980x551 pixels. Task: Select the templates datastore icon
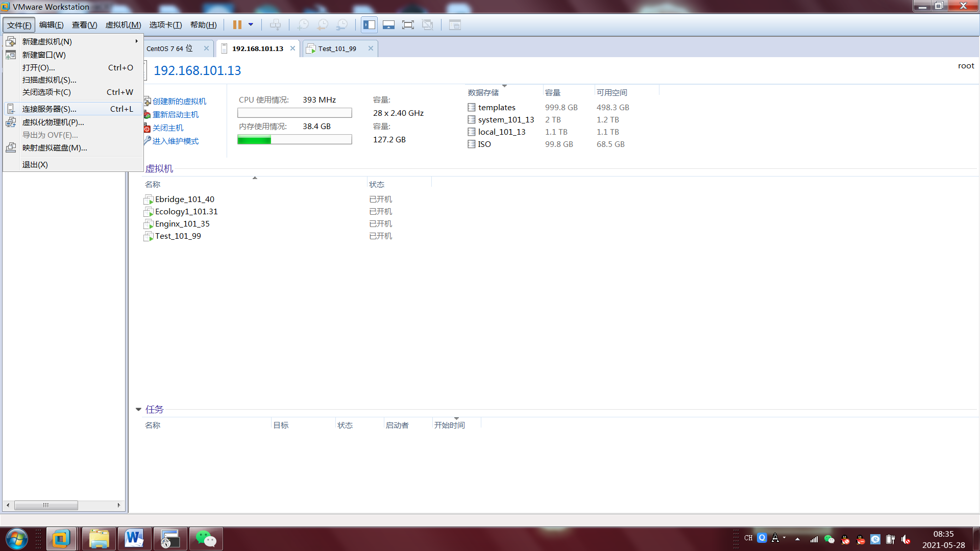pos(472,108)
